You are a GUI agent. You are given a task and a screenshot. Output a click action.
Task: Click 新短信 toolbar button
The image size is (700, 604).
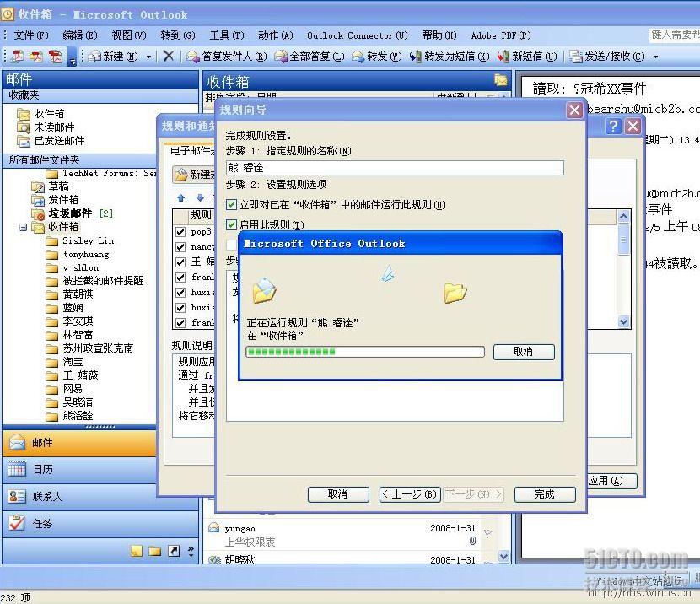pyautogui.click(x=527, y=57)
